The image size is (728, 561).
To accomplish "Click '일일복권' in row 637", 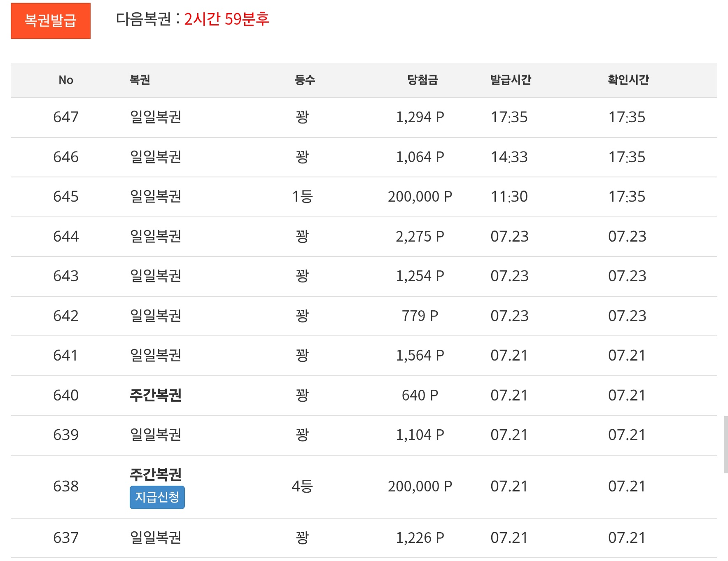I will 156,538.
